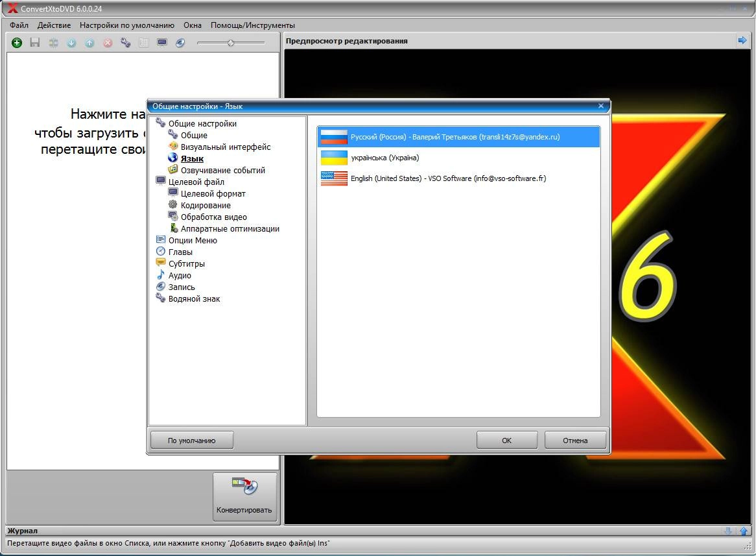
Task: Open the Файл menu
Action: [19, 25]
